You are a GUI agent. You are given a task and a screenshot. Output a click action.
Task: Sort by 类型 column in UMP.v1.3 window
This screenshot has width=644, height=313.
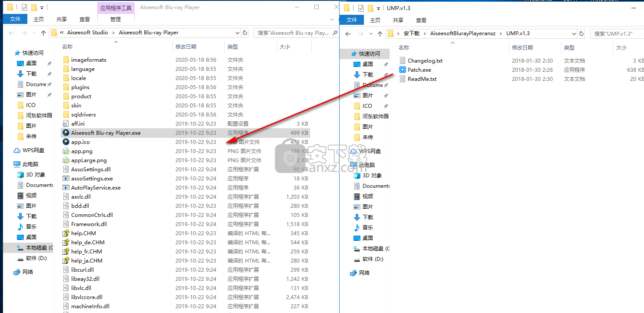tap(569, 48)
